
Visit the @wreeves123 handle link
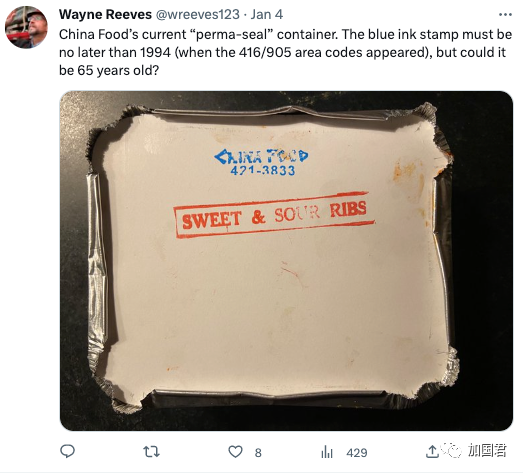(197, 14)
